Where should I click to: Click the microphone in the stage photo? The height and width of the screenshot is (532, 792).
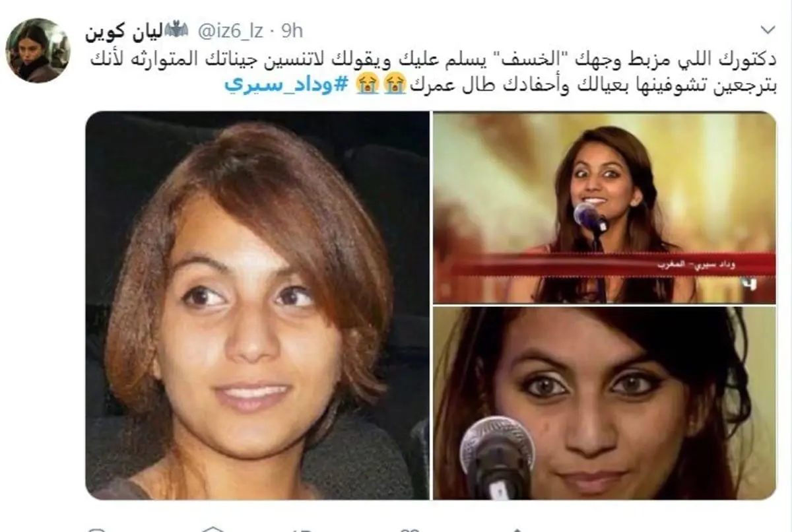tap(589, 217)
